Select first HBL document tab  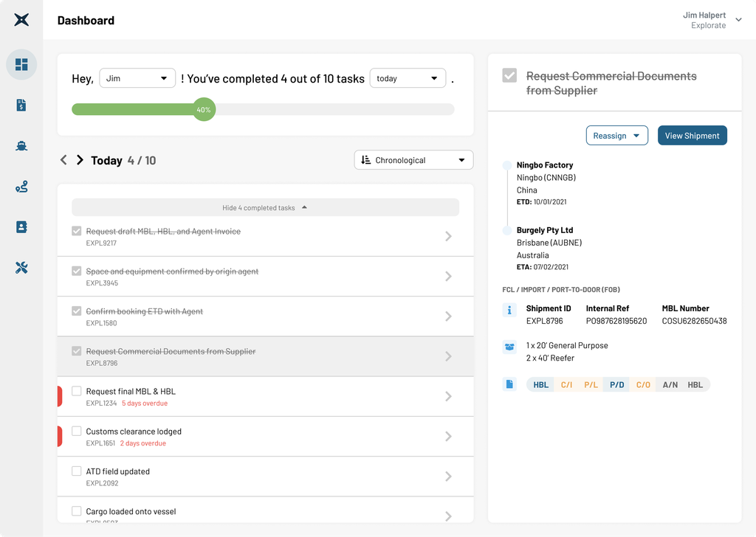540,384
